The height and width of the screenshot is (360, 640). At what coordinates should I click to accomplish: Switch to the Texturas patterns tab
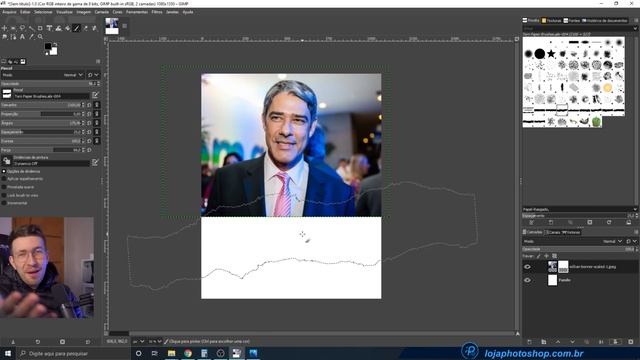click(x=551, y=20)
